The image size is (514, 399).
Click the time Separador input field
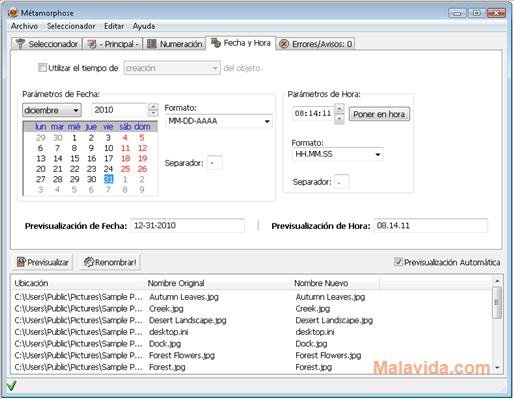[x=342, y=182]
